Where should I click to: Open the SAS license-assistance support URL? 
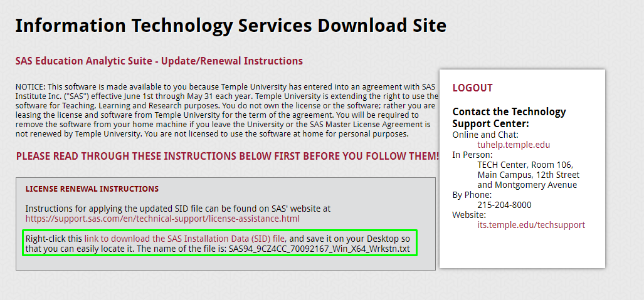point(162,219)
